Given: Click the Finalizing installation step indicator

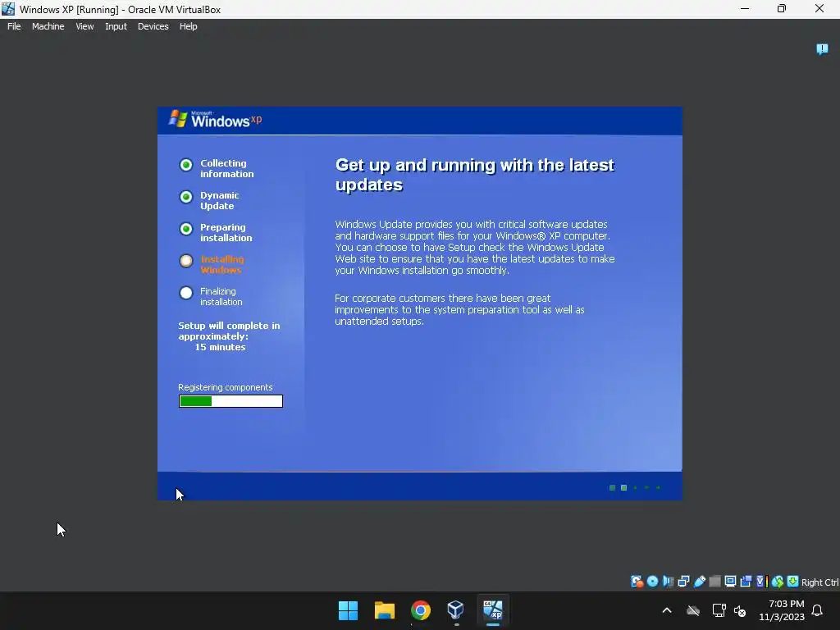Looking at the screenshot, I should click(x=186, y=293).
